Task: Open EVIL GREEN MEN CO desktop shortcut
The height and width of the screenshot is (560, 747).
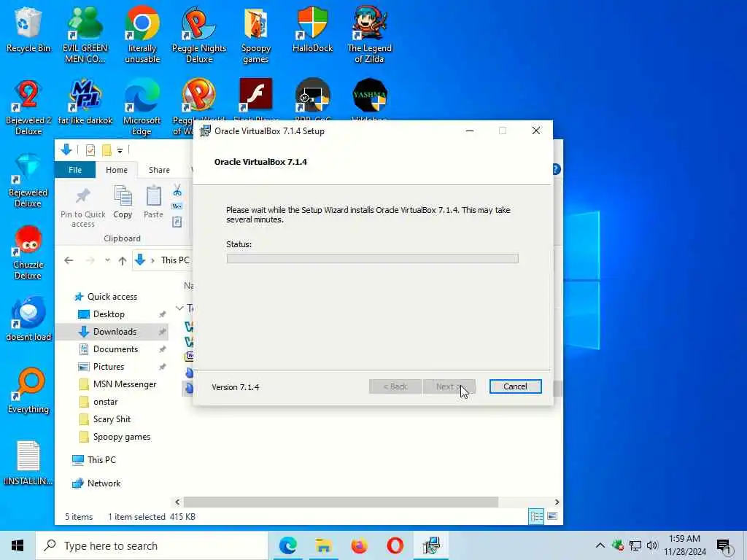Action: [x=85, y=34]
